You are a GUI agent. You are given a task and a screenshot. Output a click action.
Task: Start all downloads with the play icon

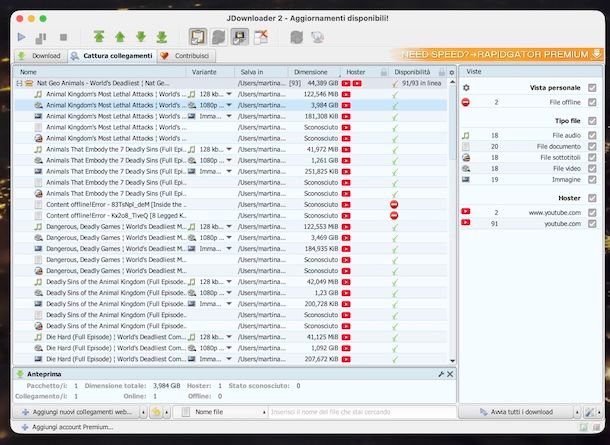pyautogui.click(x=21, y=37)
